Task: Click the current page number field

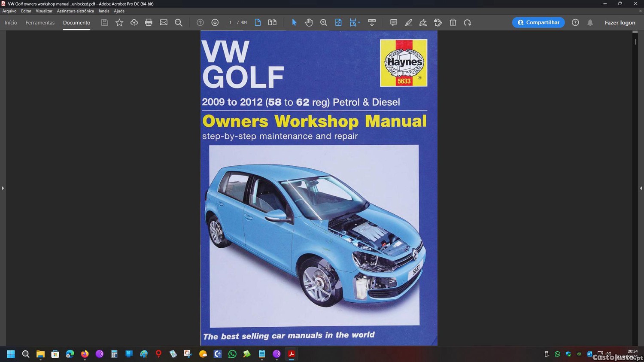Action: click(x=230, y=23)
